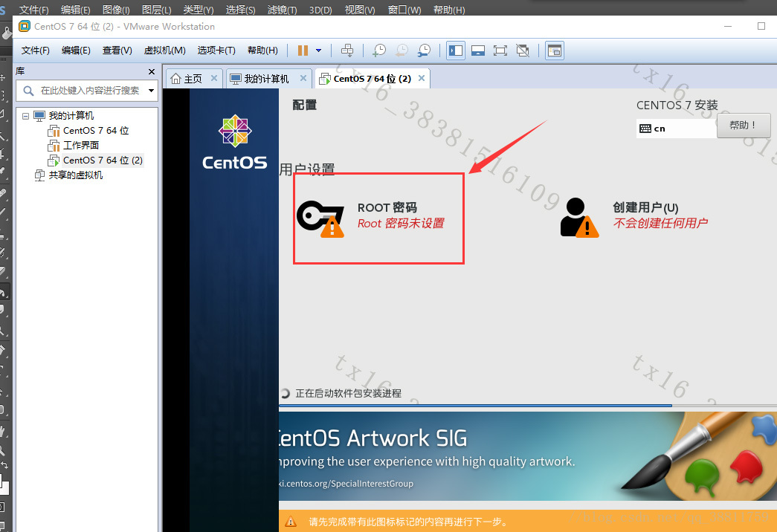Screen dimensions: 777x532
Task: Click the installation progress bar
Action: point(528,406)
